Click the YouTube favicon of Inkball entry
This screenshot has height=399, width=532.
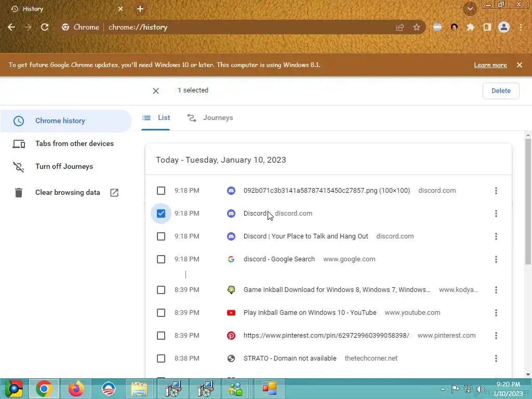231,313
